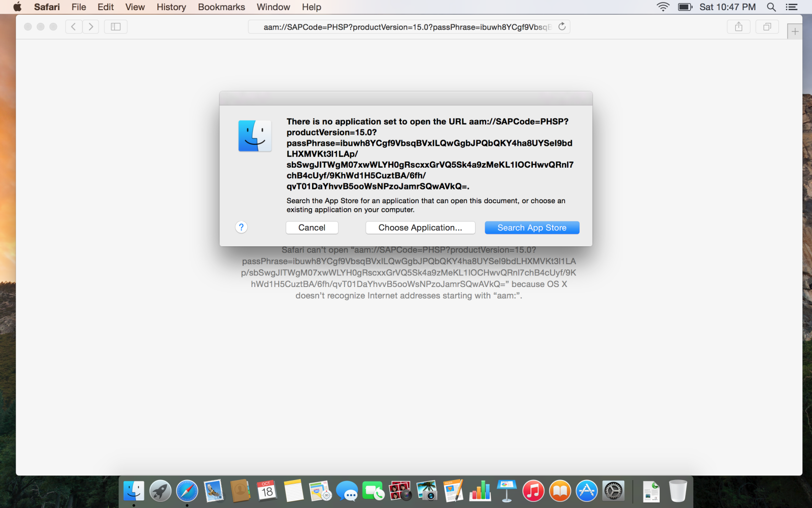Click the dialog's bold URL message
812x508 pixels.
pos(430,154)
